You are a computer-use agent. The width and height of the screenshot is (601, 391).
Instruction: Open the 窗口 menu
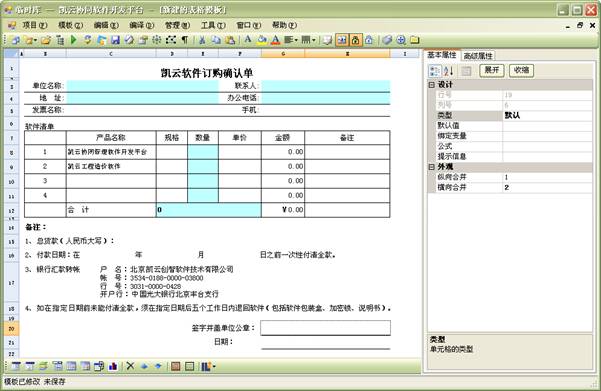(x=248, y=25)
